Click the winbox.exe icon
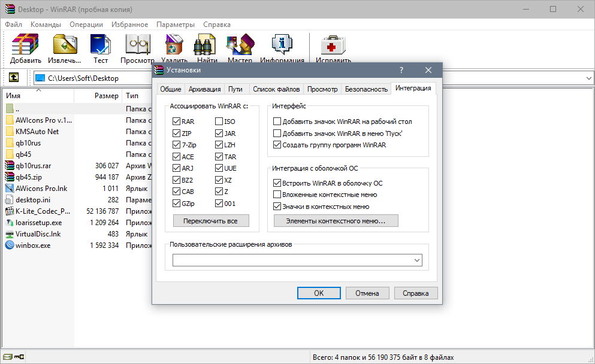 [x=10, y=245]
